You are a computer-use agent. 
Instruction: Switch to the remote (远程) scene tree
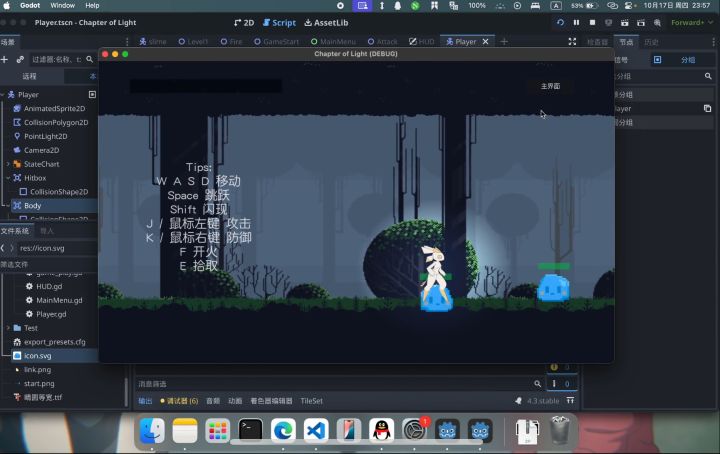(x=29, y=76)
